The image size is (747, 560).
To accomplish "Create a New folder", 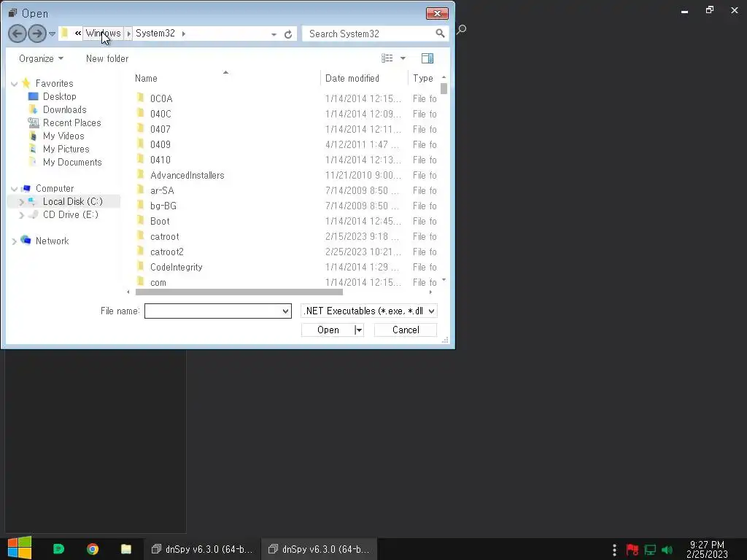I will click(x=107, y=58).
